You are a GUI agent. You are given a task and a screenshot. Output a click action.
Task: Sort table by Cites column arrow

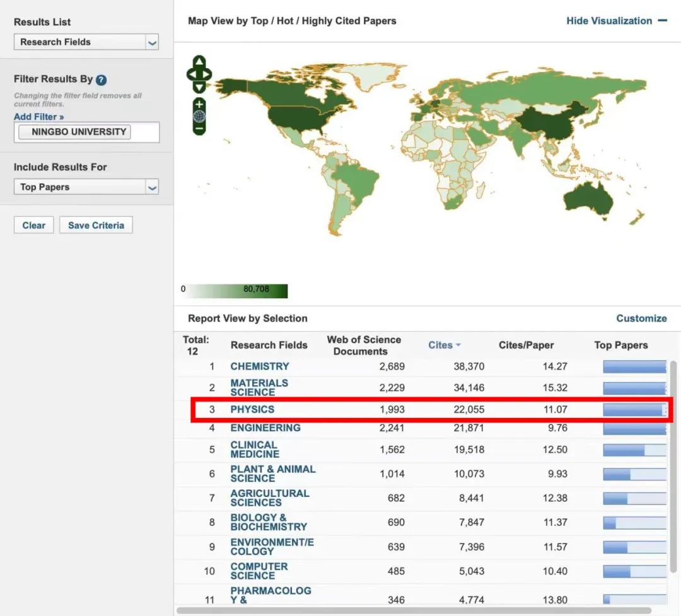[x=458, y=345]
